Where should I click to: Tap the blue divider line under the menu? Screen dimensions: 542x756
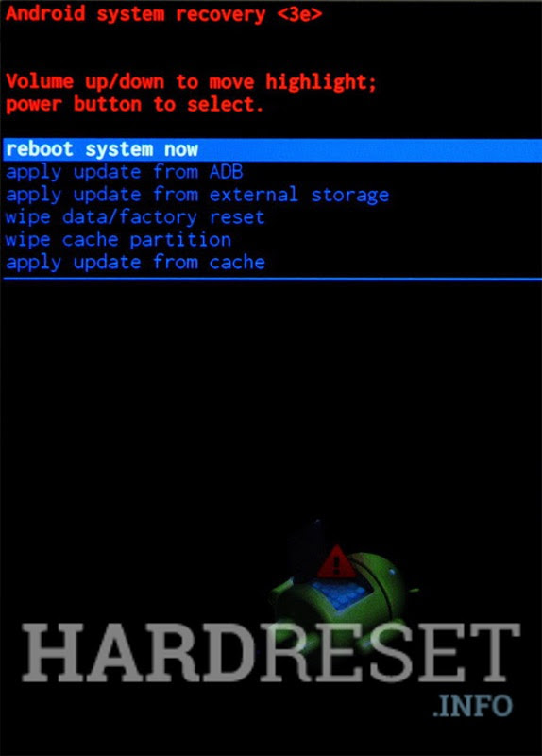(x=272, y=279)
